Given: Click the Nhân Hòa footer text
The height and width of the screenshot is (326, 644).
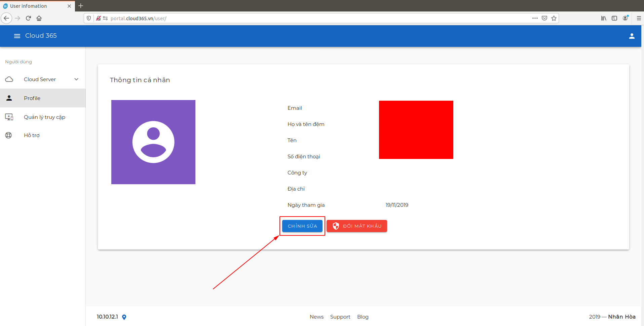Looking at the screenshot, I should pyautogui.click(x=622, y=317).
